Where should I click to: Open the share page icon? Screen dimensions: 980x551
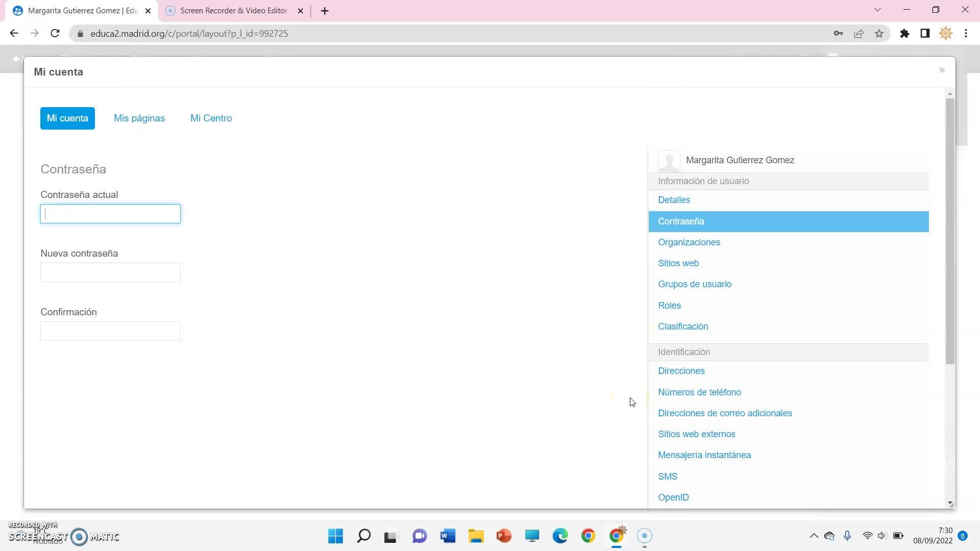[859, 34]
